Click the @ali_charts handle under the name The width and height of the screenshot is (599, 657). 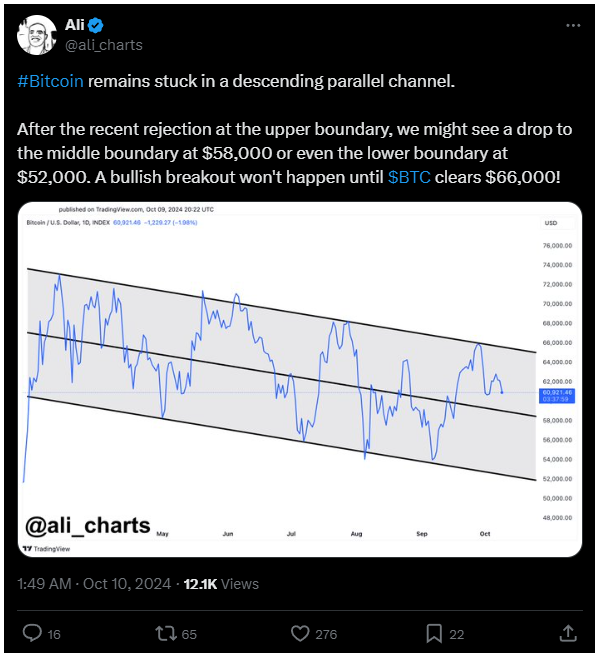coord(104,45)
